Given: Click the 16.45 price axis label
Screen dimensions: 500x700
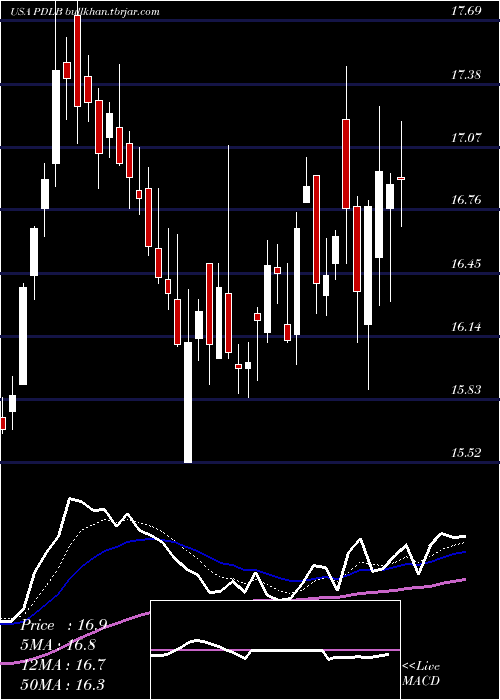Looking at the screenshot, I should pos(466,263).
